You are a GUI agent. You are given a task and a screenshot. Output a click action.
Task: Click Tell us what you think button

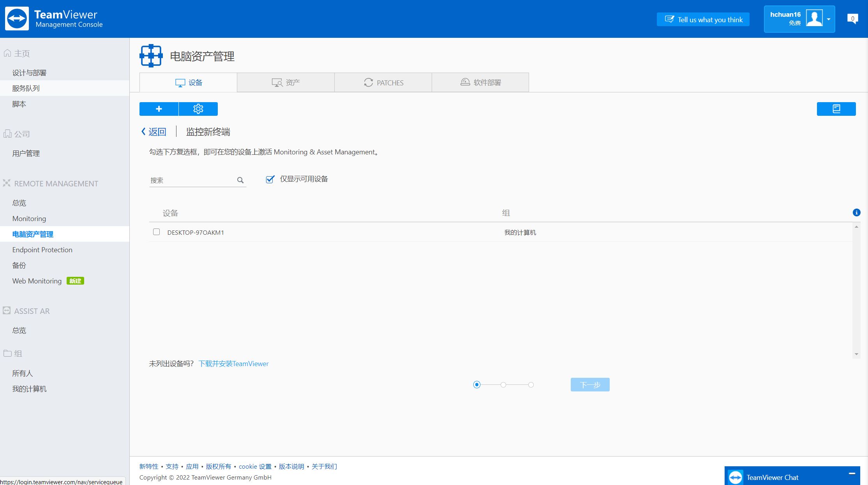point(703,19)
